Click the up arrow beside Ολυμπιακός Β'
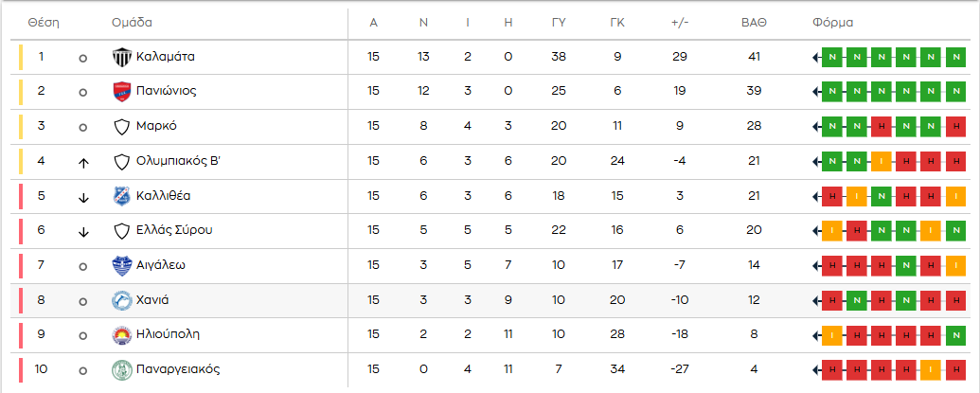This screenshot has height=393, width=980. pyautogui.click(x=83, y=162)
